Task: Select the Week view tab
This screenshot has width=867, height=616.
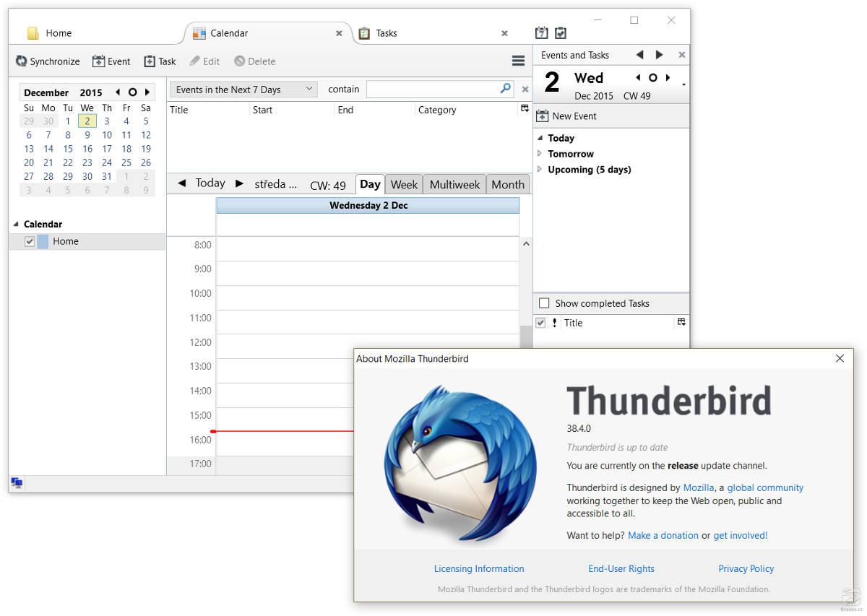Action: (404, 185)
